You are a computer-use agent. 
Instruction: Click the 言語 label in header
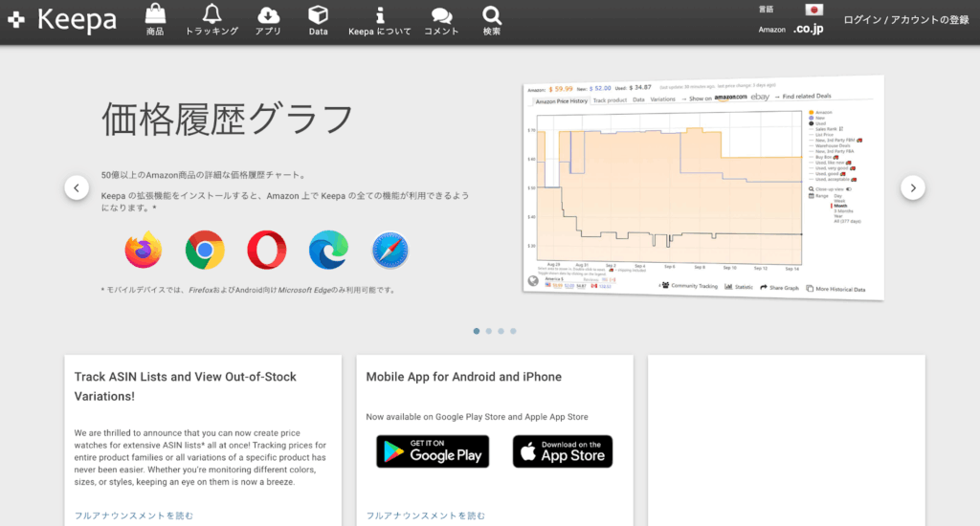pos(767,10)
